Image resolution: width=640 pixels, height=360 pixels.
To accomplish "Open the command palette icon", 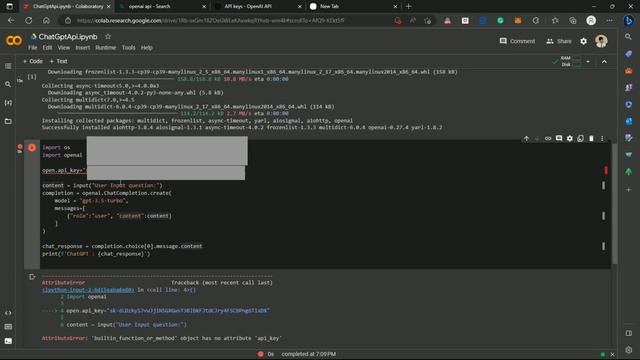I will click(x=8, y=327).
